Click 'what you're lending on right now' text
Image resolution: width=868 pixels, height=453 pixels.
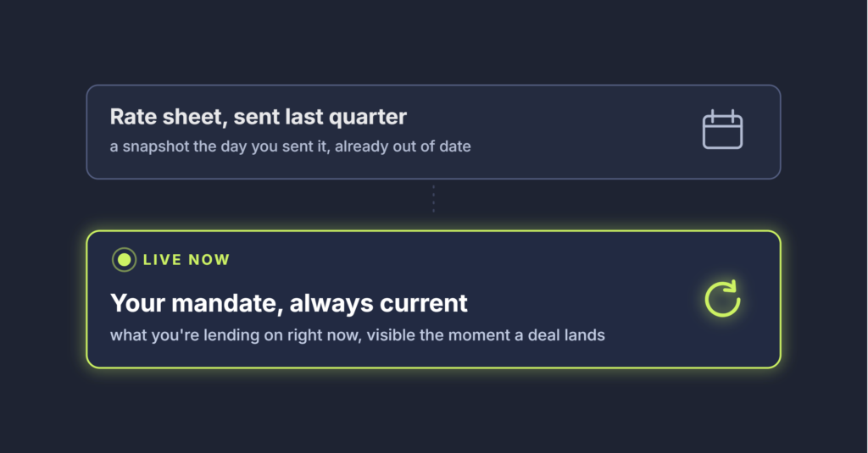[x=234, y=335]
